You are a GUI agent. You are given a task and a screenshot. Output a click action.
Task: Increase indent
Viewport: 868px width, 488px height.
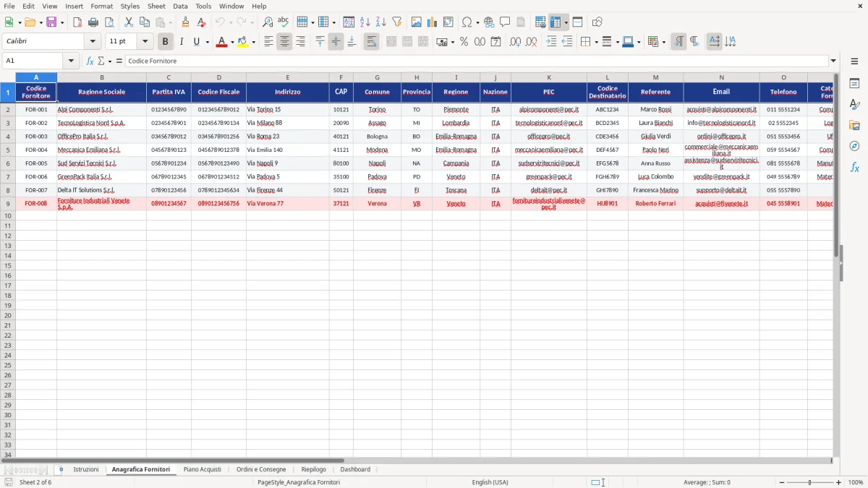[x=551, y=42]
